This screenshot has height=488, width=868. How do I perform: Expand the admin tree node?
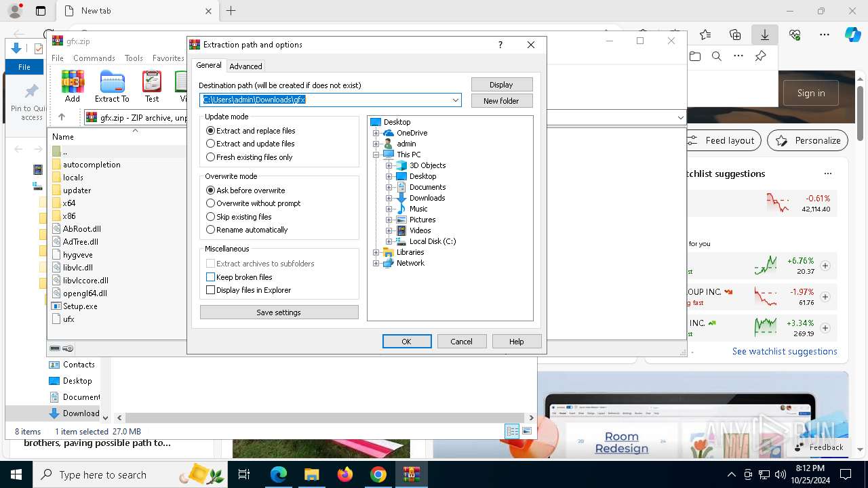point(376,144)
